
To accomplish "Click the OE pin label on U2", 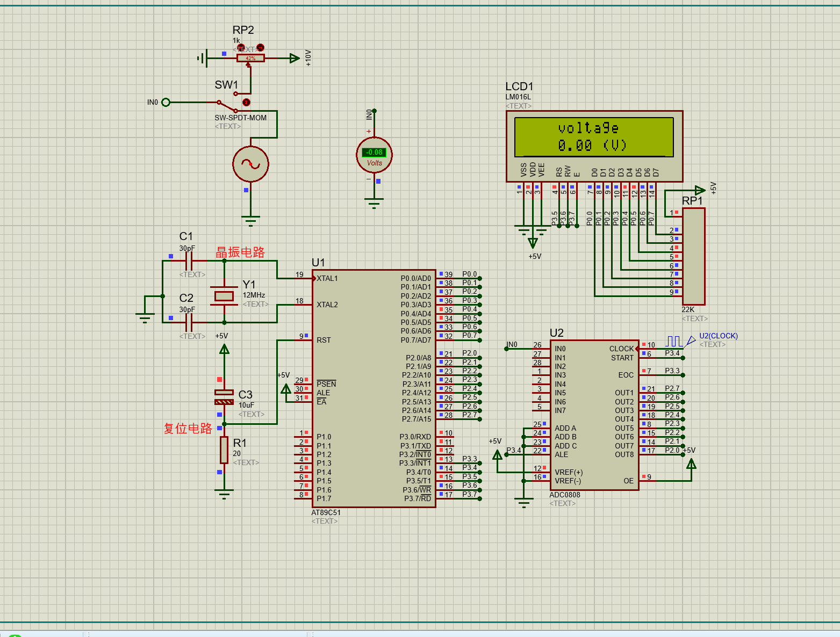I will coord(629,481).
